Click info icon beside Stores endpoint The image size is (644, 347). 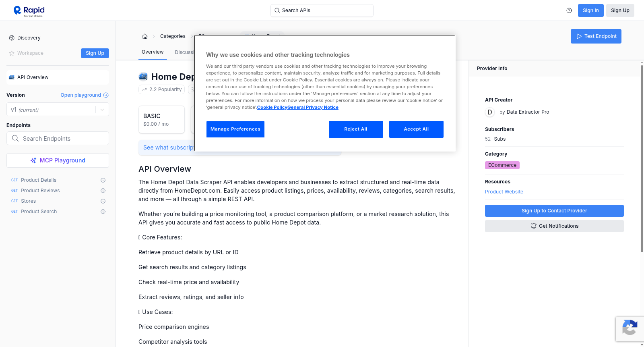(103, 201)
